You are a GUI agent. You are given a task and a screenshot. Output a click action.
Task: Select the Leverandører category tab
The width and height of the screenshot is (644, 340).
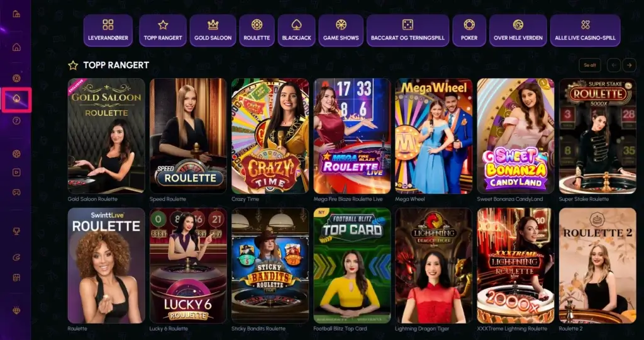tap(108, 30)
